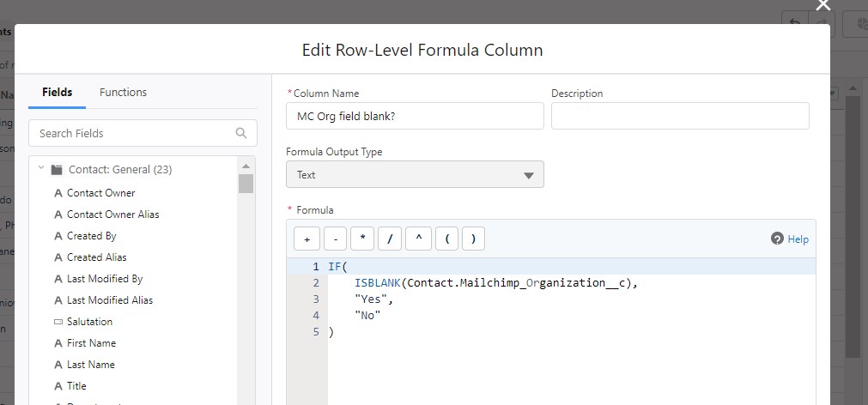Insert the plus operator
The image size is (868, 405).
click(307, 239)
